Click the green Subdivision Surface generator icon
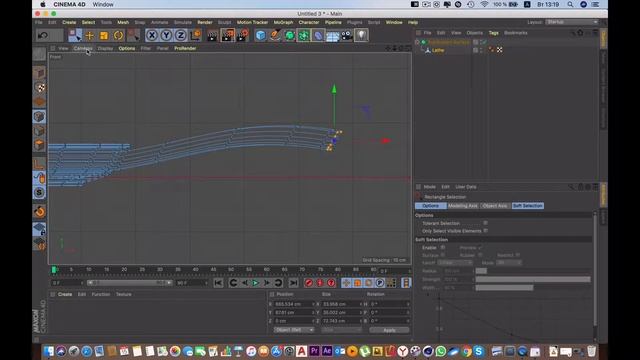640x360 pixels. [x=289, y=36]
